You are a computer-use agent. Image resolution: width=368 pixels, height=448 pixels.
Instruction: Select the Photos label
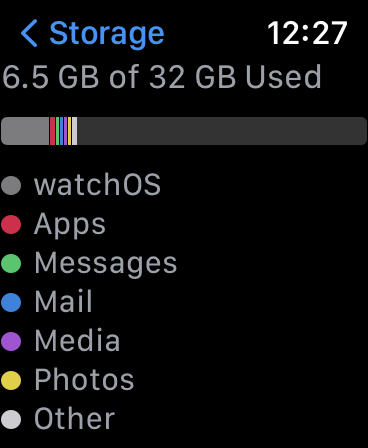pos(84,379)
